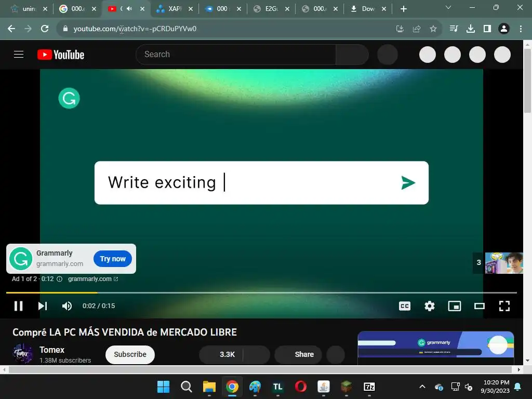Pause the video with the pause button
Screen dimensions: 532x399
[18, 306]
